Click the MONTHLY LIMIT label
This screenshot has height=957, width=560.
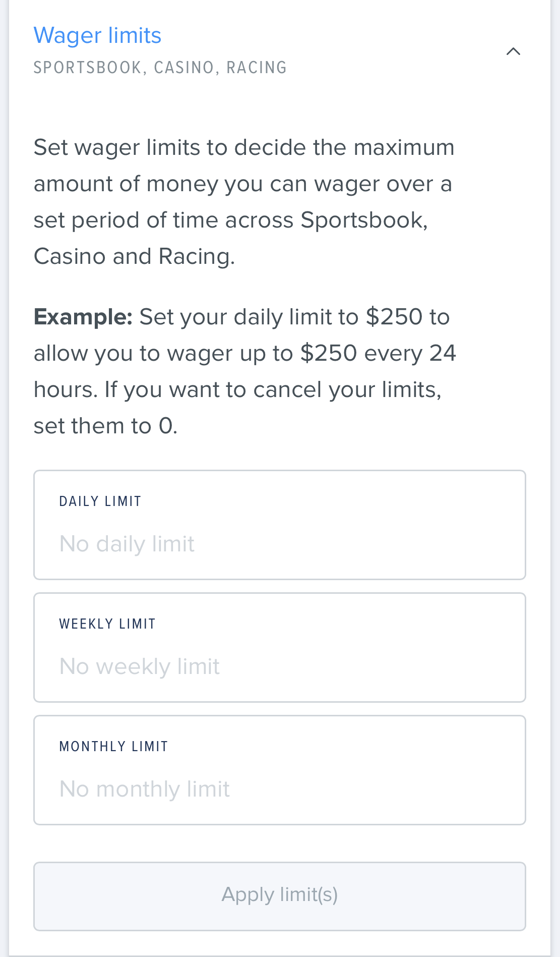coord(113,746)
